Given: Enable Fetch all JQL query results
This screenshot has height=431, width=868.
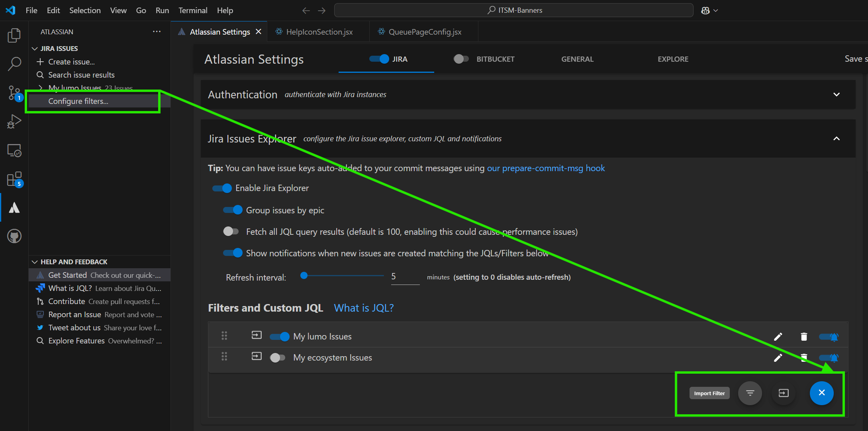Looking at the screenshot, I should pyautogui.click(x=231, y=231).
